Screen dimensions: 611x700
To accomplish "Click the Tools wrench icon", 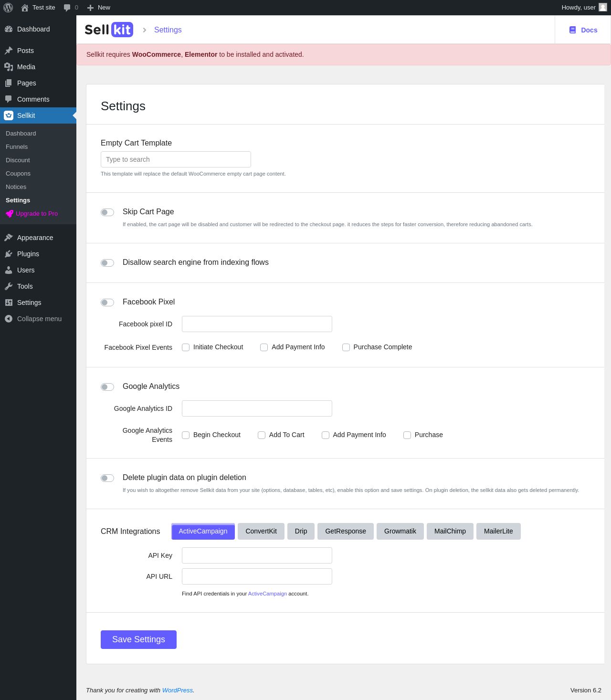I will click(9, 286).
